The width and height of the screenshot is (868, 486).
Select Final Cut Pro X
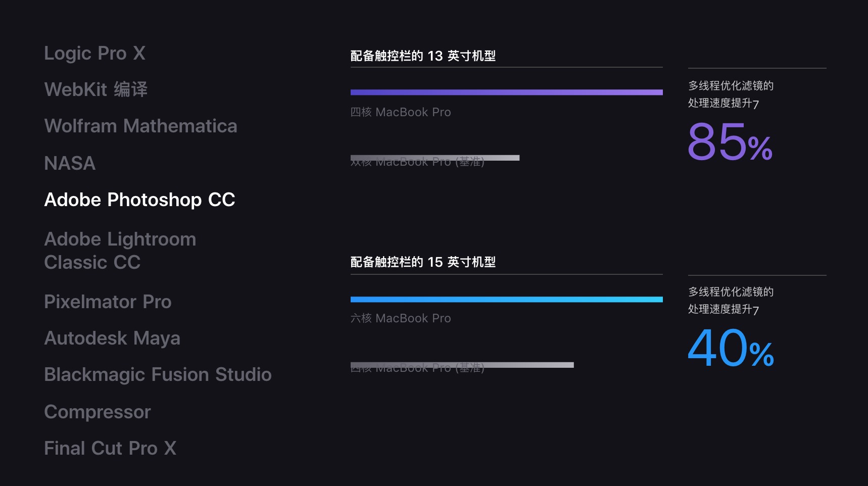click(110, 448)
